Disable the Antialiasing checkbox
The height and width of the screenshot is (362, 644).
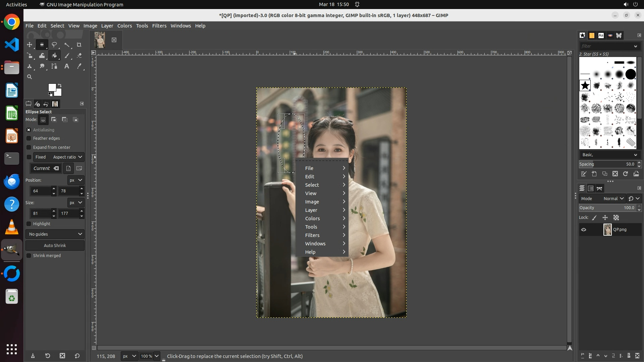tap(29, 130)
